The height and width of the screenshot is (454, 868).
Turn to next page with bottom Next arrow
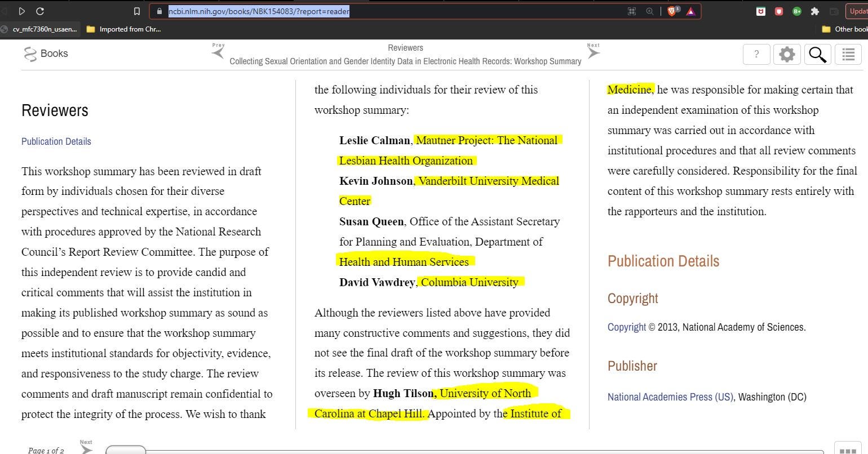pos(86,448)
